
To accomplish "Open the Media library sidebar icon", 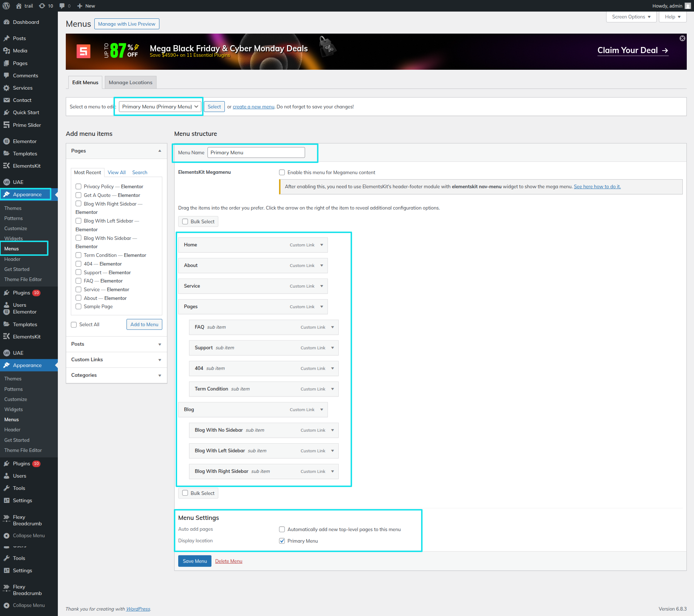I will point(7,51).
